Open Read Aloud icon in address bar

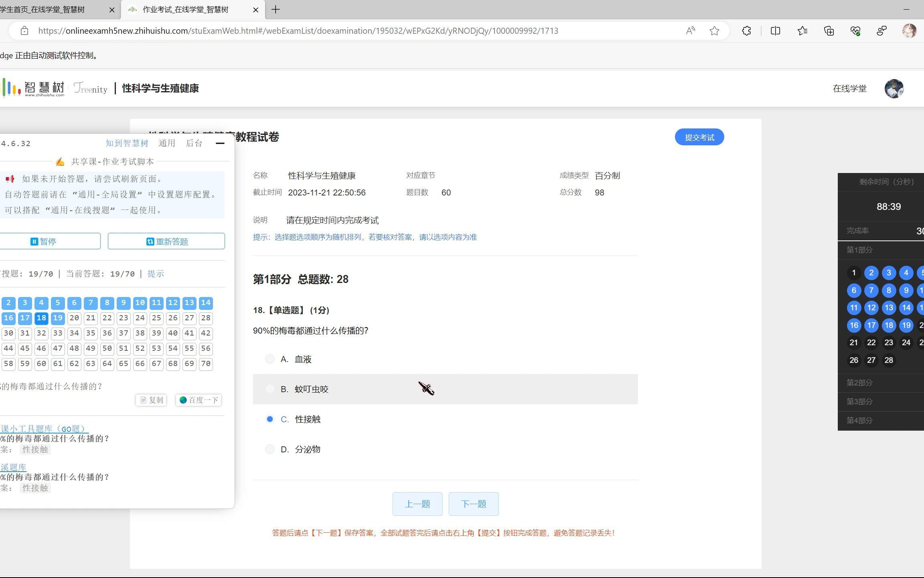[x=690, y=31]
